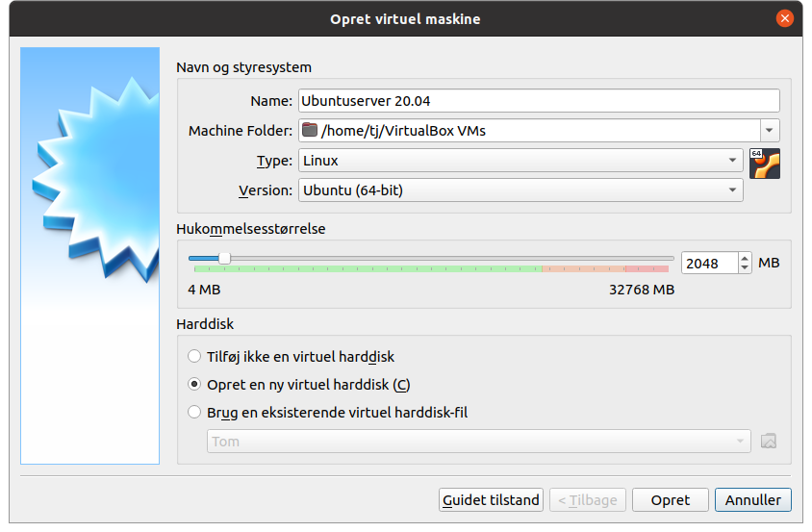The width and height of the screenshot is (812, 532).
Task: Click the browse hard disk file icon
Action: (769, 442)
